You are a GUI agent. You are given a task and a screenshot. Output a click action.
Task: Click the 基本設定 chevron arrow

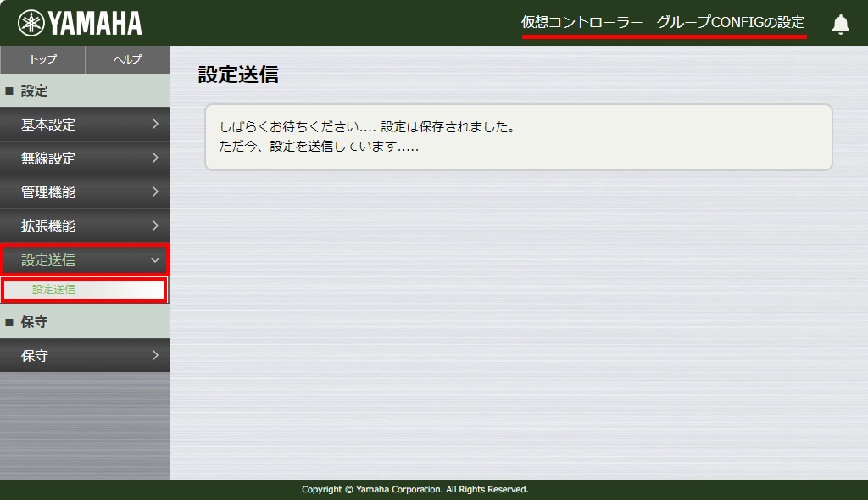pyautogui.click(x=157, y=125)
